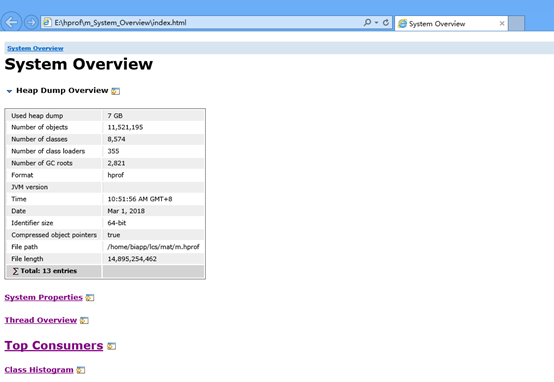Click the System Overview breadcrumb link
554x382 pixels.
point(35,48)
